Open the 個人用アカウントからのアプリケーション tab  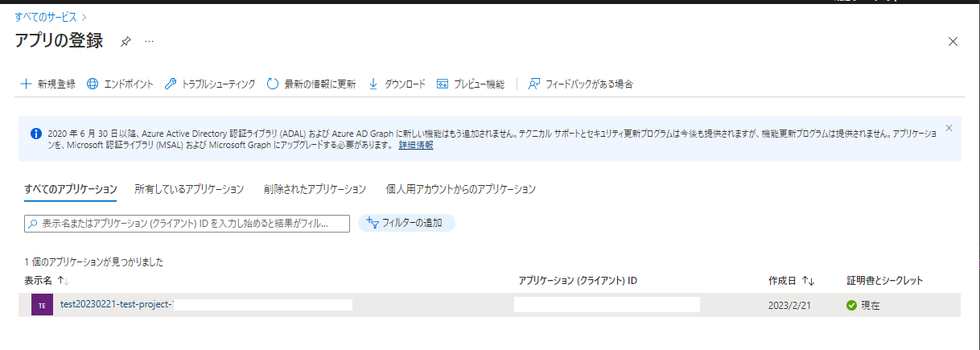pyautogui.click(x=460, y=189)
